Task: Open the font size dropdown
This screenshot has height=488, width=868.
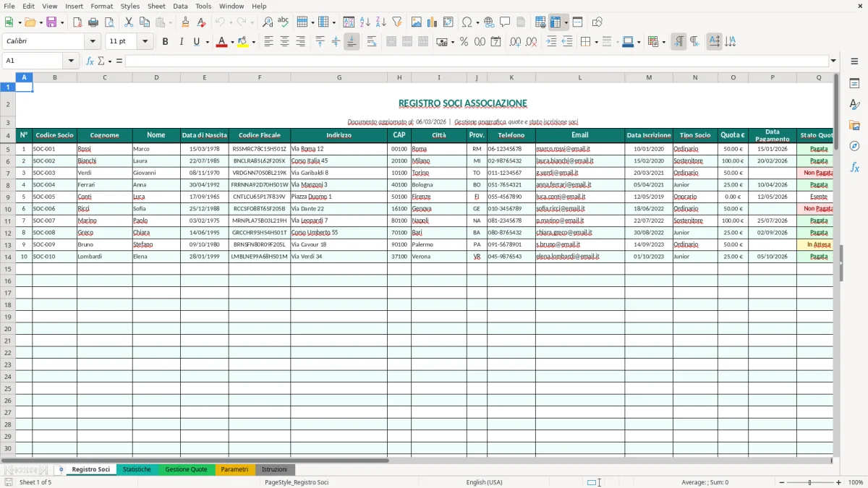Action: coord(145,42)
